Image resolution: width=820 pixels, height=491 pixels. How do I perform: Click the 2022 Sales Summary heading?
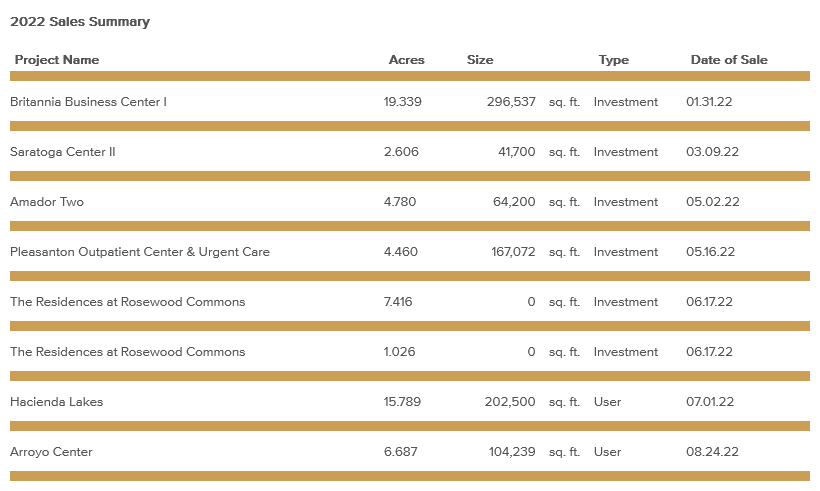point(80,22)
